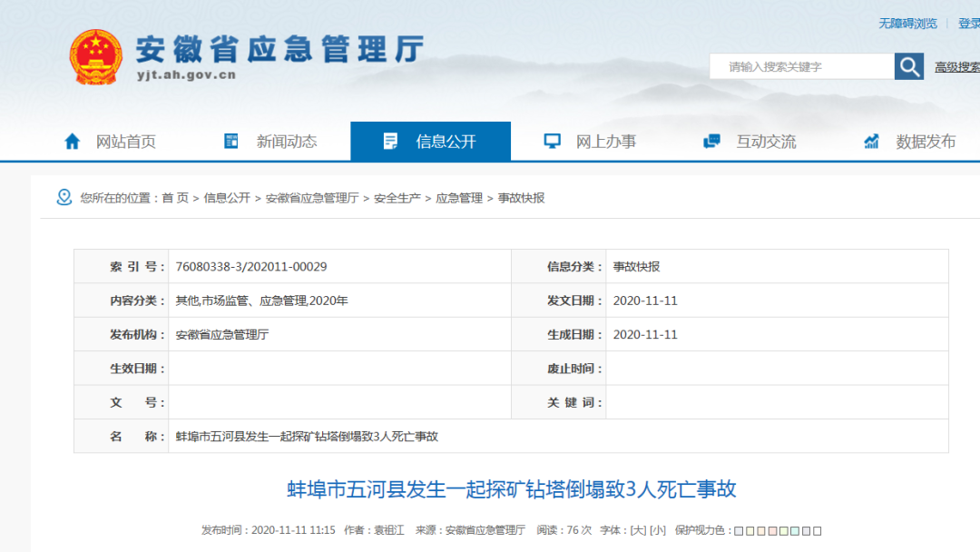Click the 生成日期 value 2020-11-11

(645, 334)
